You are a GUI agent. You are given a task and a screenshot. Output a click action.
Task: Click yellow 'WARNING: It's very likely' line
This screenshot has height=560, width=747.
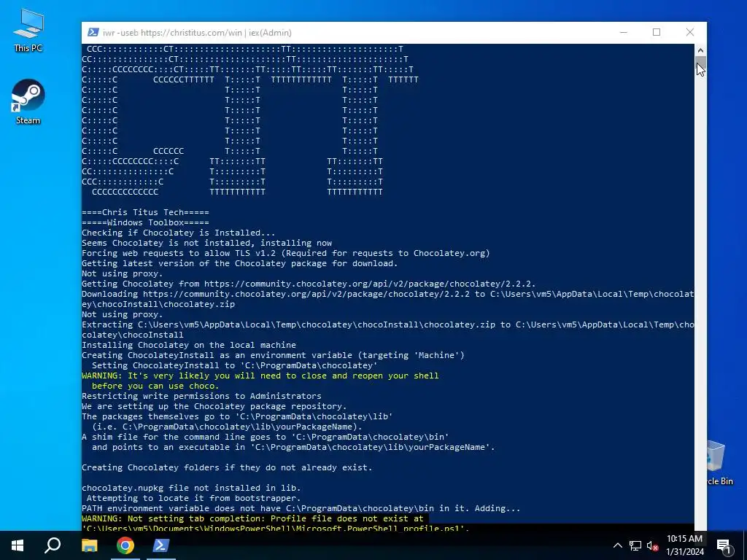[260, 376]
